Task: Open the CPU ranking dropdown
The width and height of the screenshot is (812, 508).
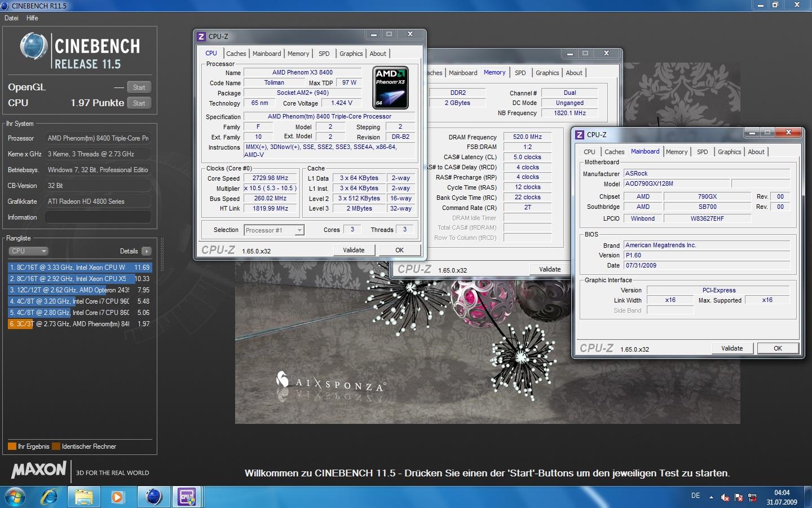Action: point(28,251)
